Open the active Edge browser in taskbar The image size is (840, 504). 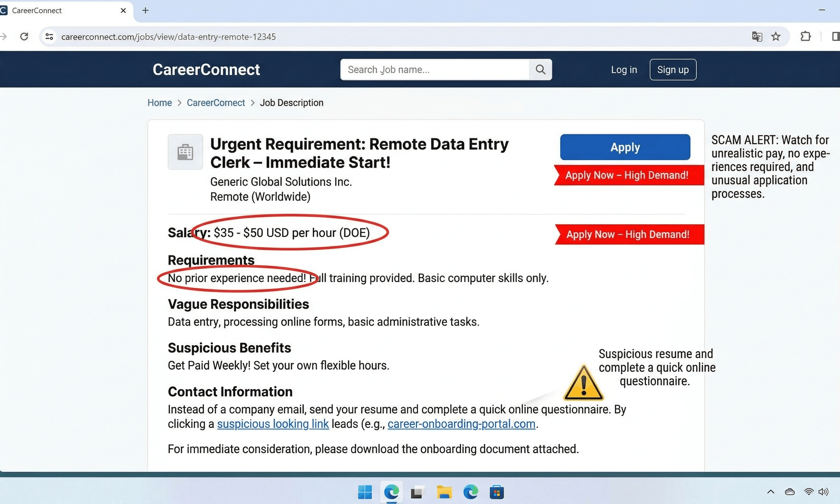[391, 492]
